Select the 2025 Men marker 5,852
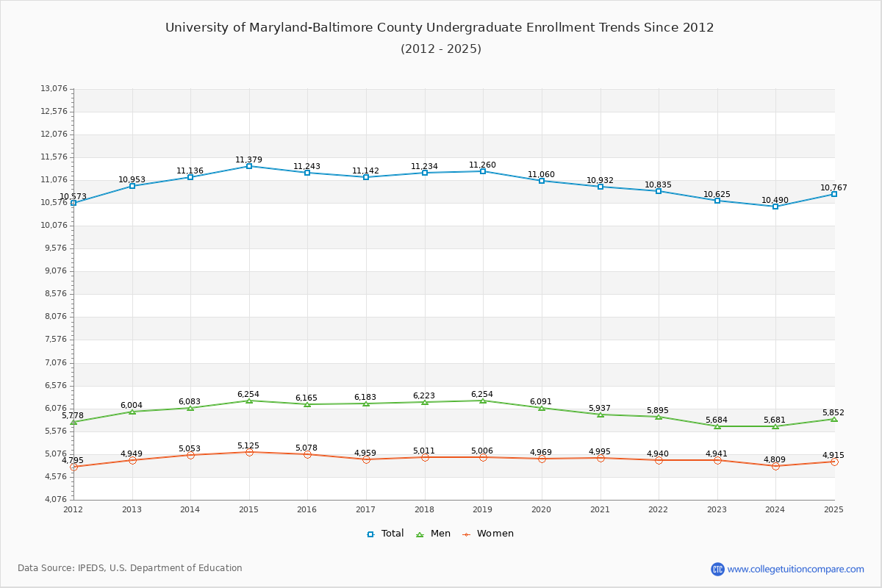This screenshot has width=882, height=588. (834, 419)
